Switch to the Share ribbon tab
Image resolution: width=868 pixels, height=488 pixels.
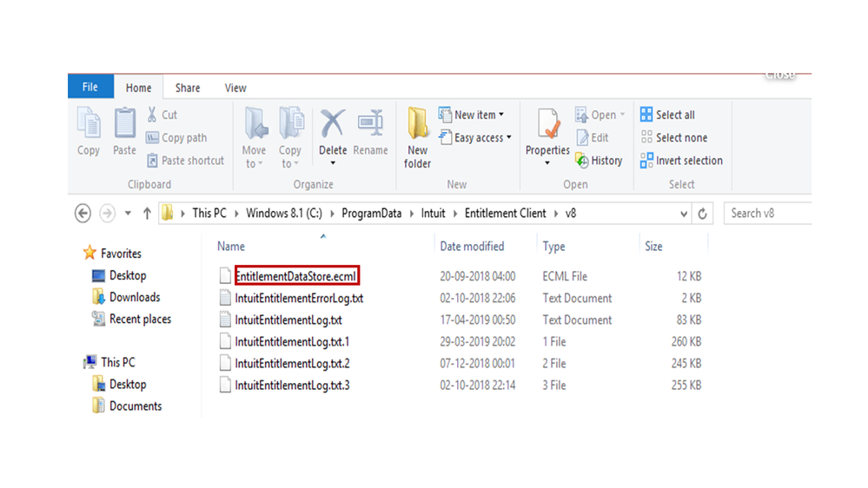point(188,88)
